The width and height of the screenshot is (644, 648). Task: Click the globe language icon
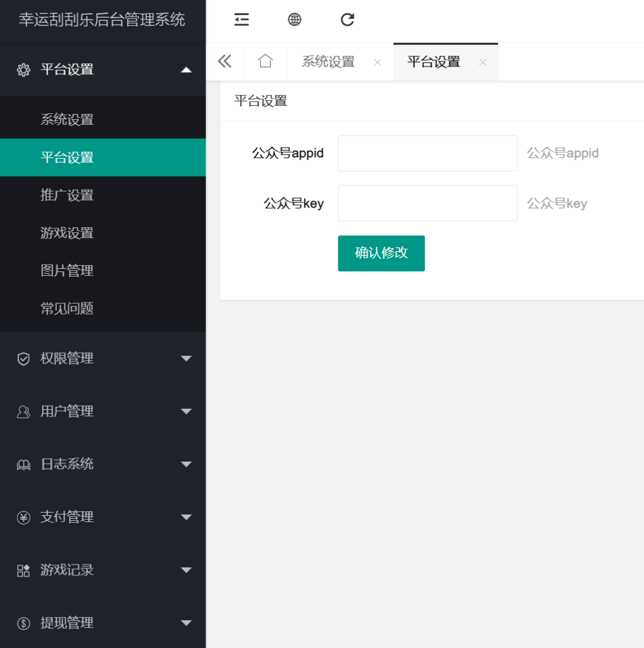point(294,20)
